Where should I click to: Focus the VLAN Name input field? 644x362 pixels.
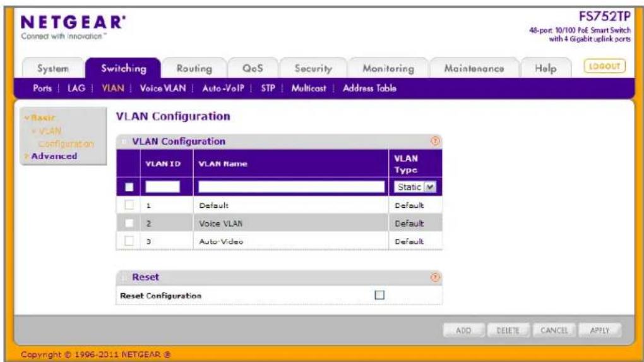point(291,187)
